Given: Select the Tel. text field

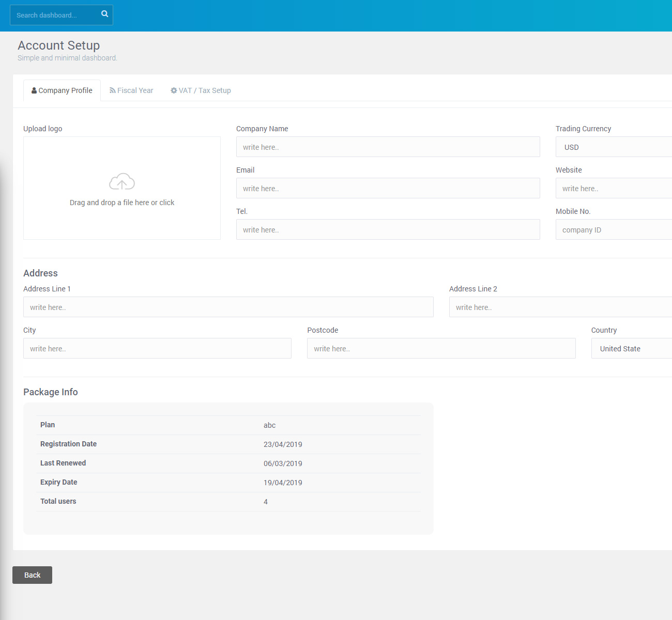Looking at the screenshot, I should pos(388,230).
